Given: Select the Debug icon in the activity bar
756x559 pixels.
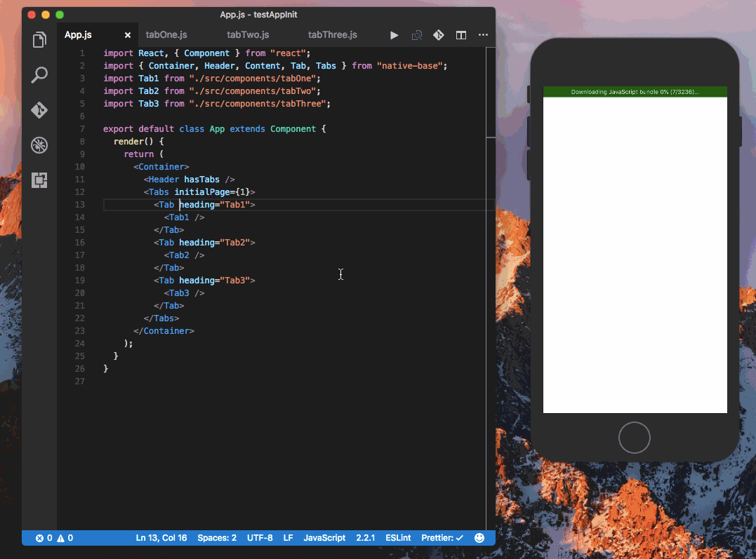Looking at the screenshot, I should point(39,145).
